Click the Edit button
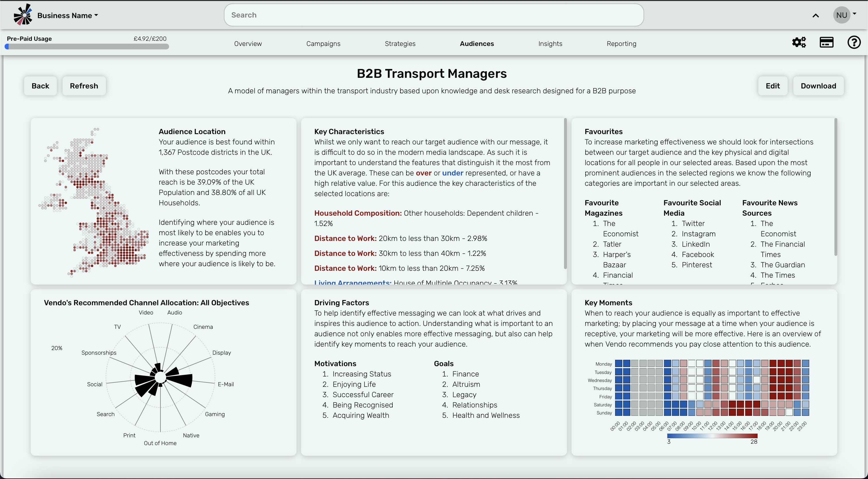Screen dimensions: 868x479 [773, 86]
